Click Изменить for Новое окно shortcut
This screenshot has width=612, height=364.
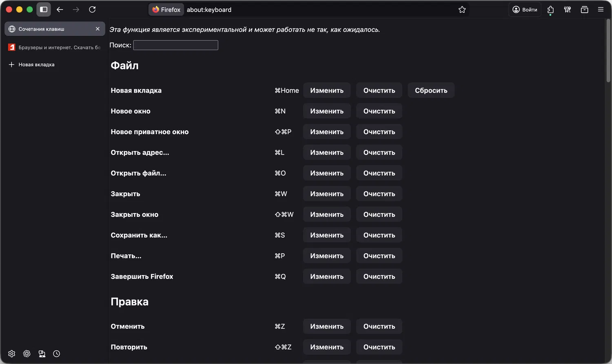coord(326,111)
